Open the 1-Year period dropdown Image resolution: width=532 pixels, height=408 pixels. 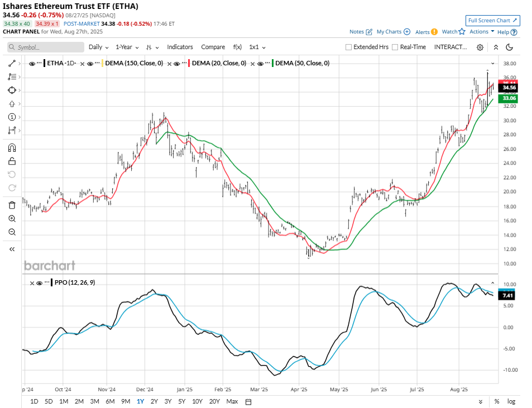127,47
